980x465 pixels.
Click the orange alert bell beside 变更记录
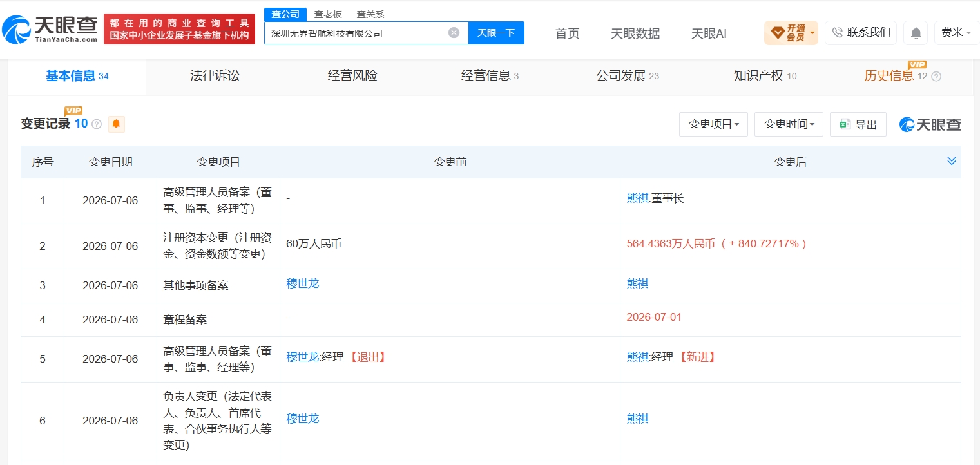pos(116,124)
